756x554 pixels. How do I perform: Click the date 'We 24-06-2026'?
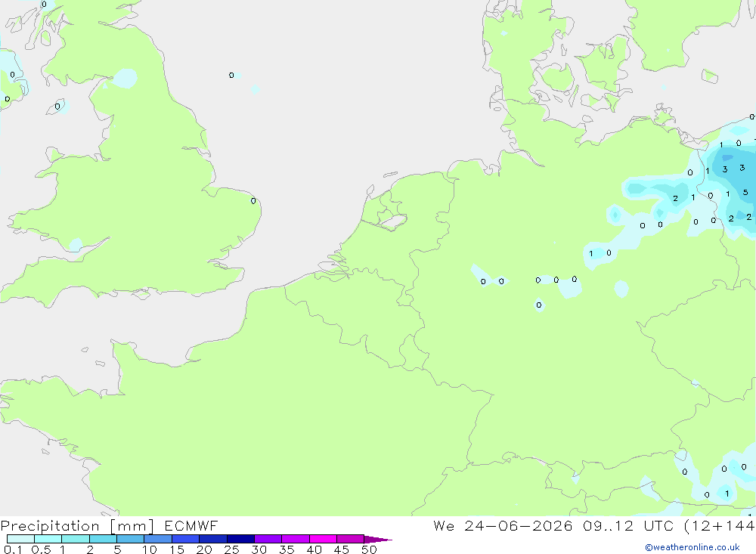point(503,525)
